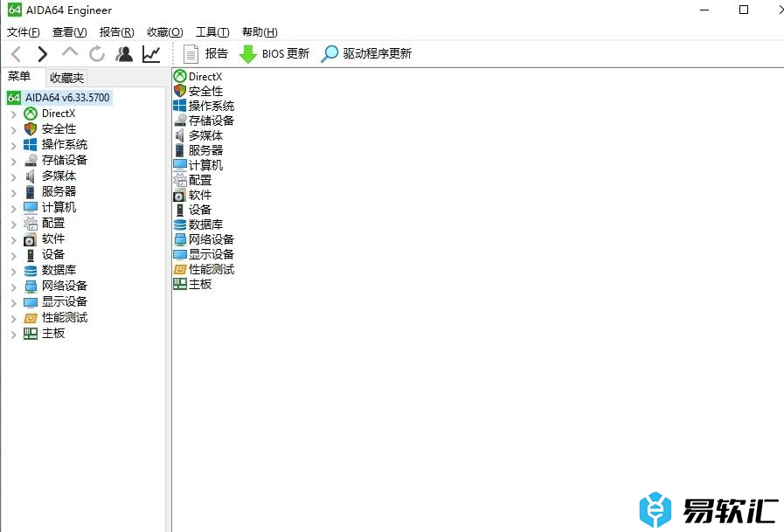Open the 工具(T) menu

tap(212, 32)
